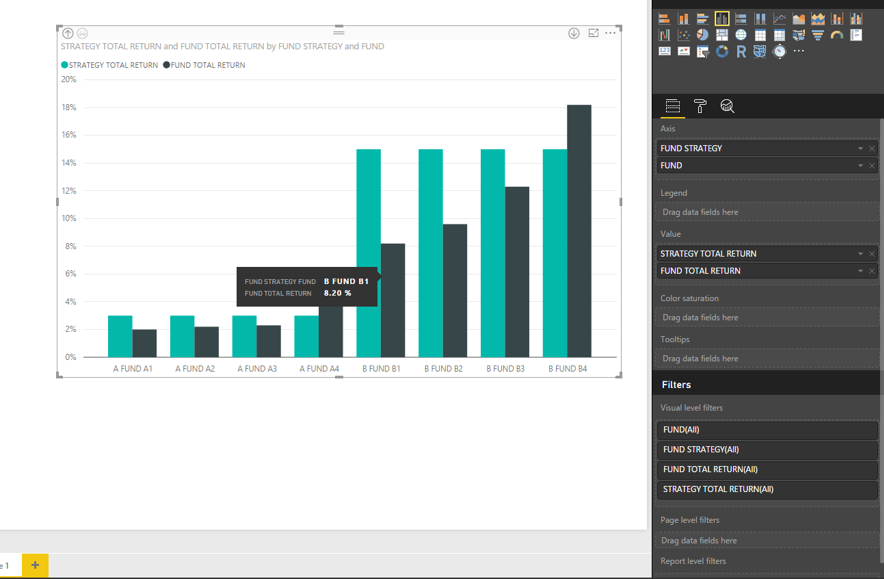Select the Waterfall chart visualization
884x579 pixels.
664,35
